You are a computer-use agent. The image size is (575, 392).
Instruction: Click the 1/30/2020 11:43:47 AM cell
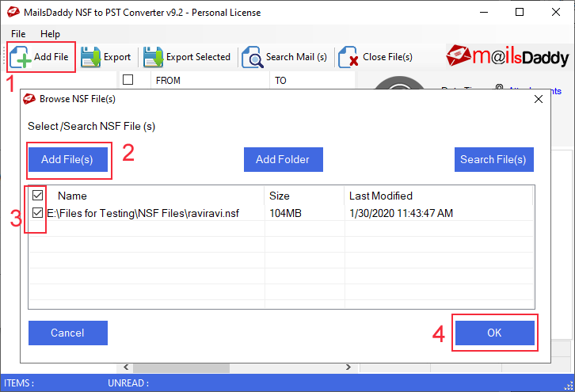click(402, 213)
